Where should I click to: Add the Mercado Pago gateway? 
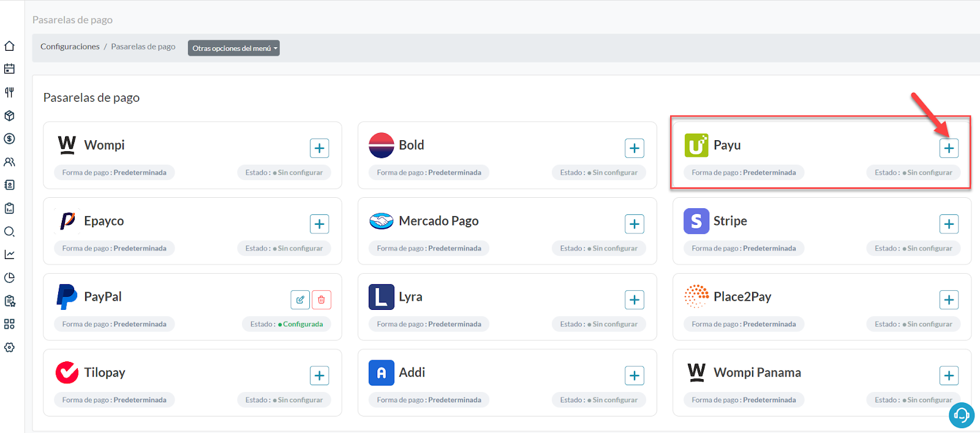[634, 224]
